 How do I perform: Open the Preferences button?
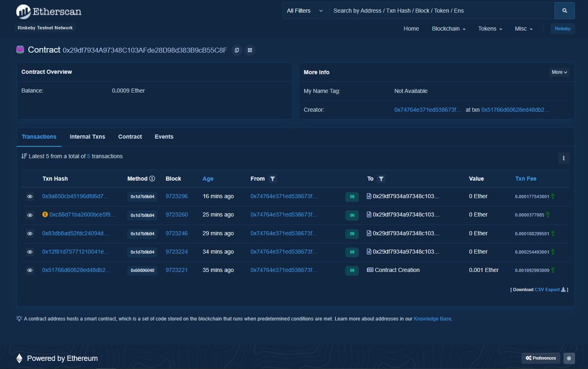(541, 358)
